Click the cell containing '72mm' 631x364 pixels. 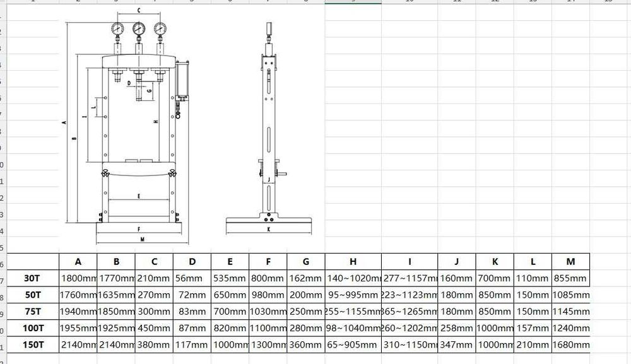(x=192, y=295)
